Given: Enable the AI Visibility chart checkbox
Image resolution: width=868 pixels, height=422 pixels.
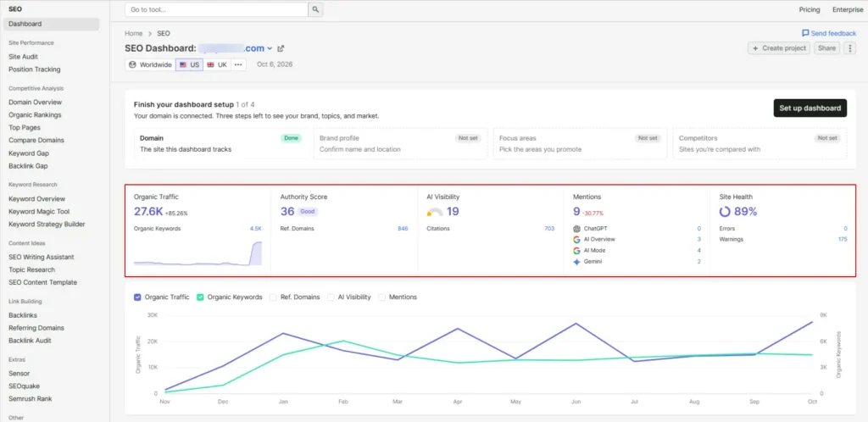Looking at the screenshot, I should click(x=331, y=297).
